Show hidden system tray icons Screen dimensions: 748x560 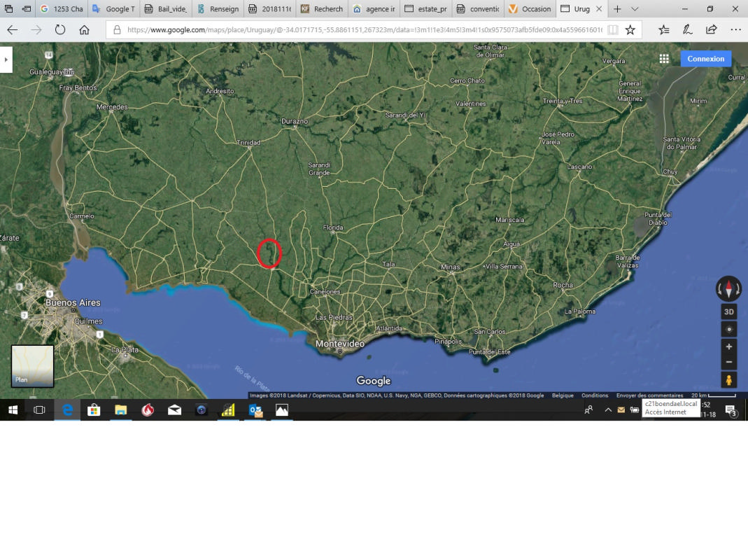[x=607, y=410]
